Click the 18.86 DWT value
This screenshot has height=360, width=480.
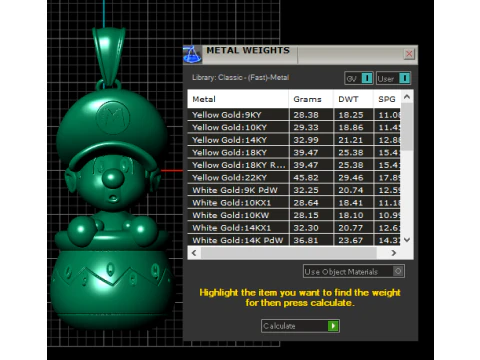(x=351, y=127)
